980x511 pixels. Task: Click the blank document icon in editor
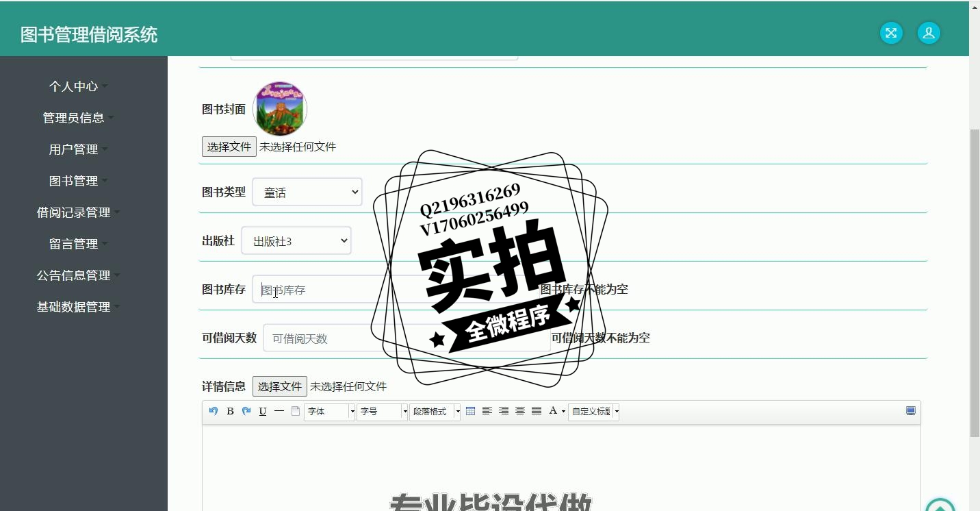pos(296,411)
